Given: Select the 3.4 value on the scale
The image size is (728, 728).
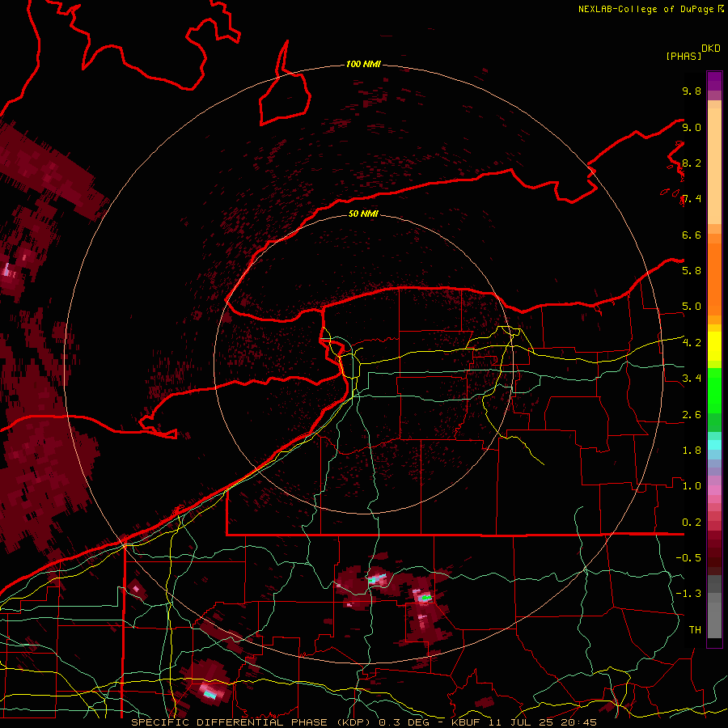Looking at the screenshot, I should click(692, 379).
